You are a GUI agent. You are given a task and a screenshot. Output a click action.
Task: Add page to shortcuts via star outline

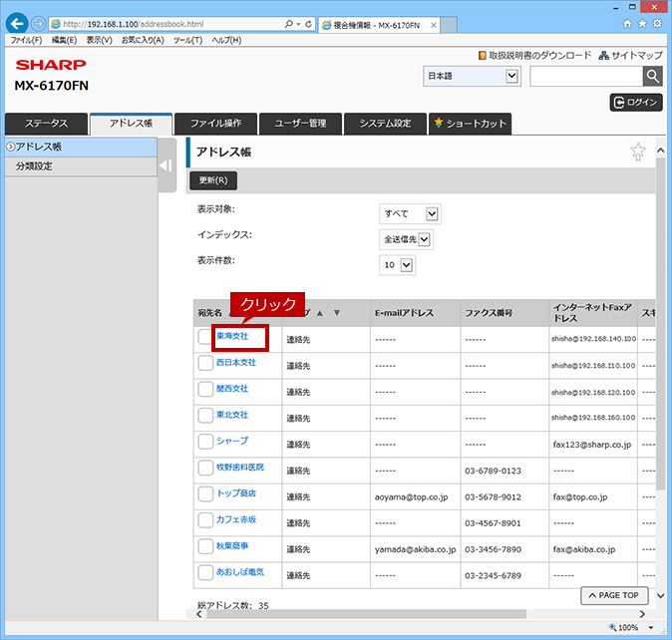638,152
